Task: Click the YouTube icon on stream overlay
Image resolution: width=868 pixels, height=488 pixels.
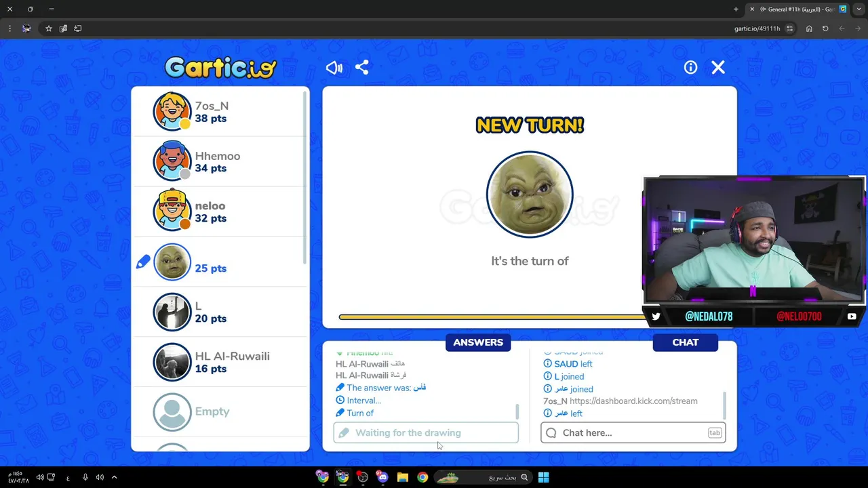Action: coord(852,316)
